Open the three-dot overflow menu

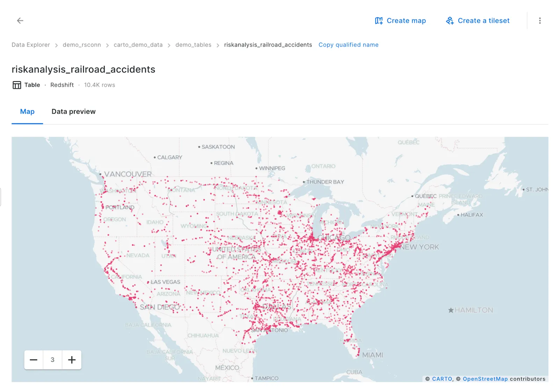click(x=540, y=21)
